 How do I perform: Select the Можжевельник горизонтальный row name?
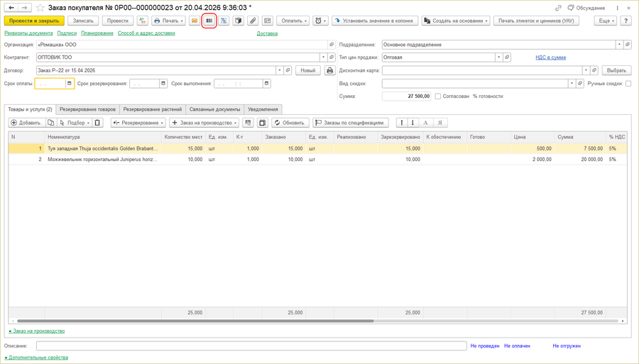103,159
